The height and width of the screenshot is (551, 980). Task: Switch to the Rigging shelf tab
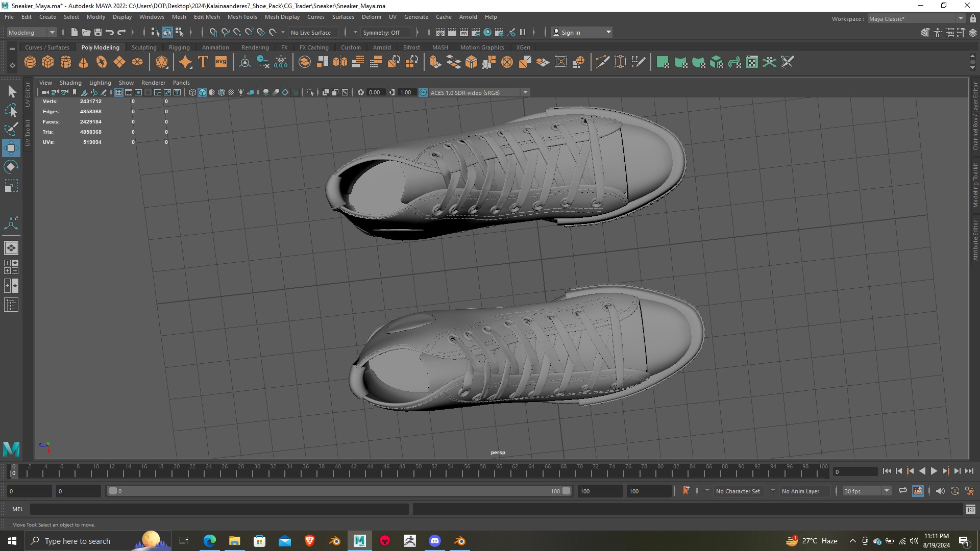(179, 47)
